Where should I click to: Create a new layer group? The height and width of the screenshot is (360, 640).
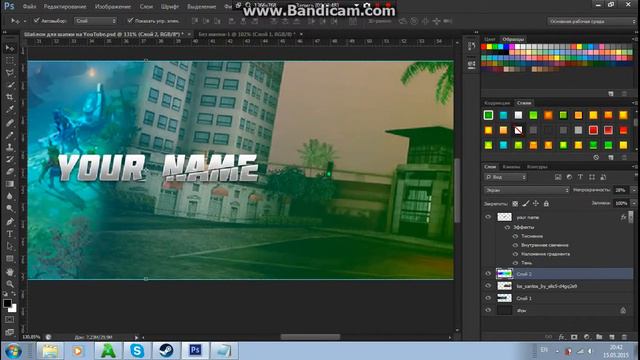[x=599, y=337]
